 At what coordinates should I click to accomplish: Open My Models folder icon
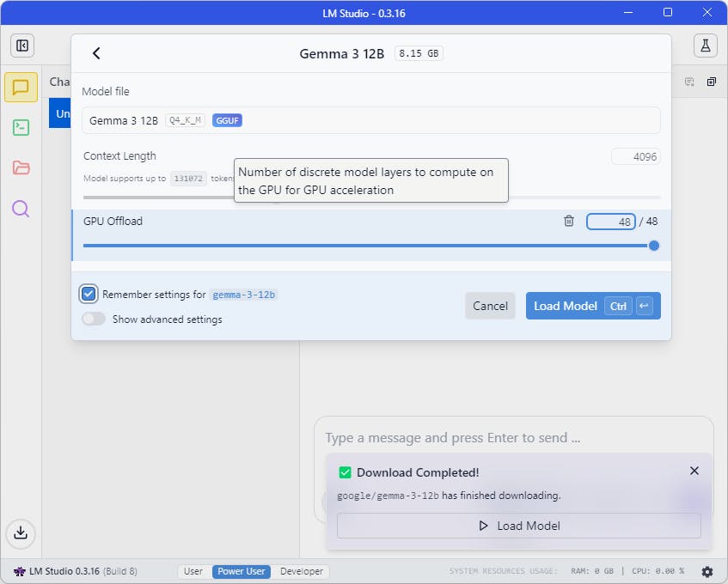(x=21, y=167)
